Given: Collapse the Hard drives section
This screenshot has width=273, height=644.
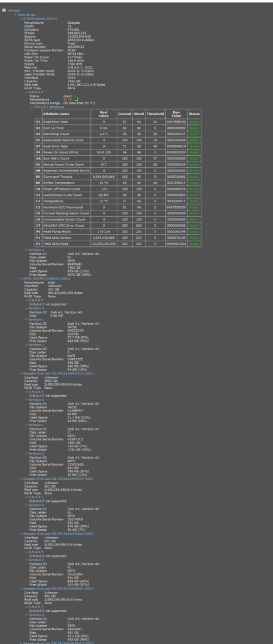Looking at the screenshot, I should click(16, 15).
